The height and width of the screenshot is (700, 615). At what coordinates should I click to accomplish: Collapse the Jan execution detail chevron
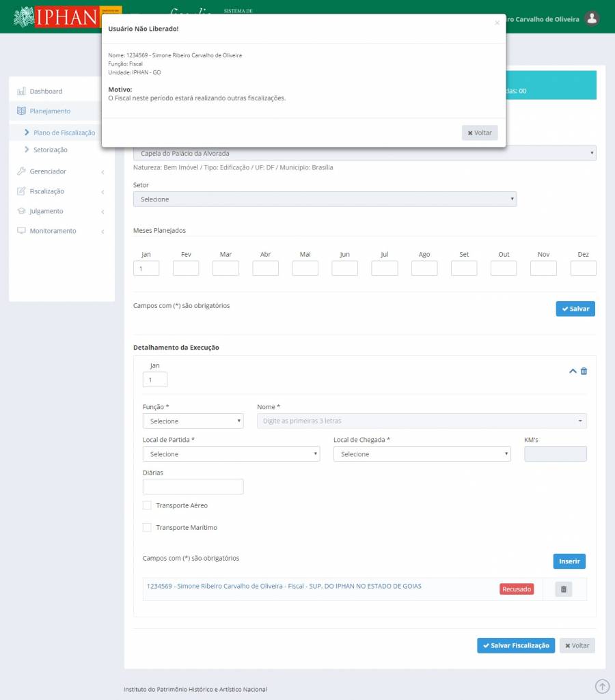[x=573, y=371]
